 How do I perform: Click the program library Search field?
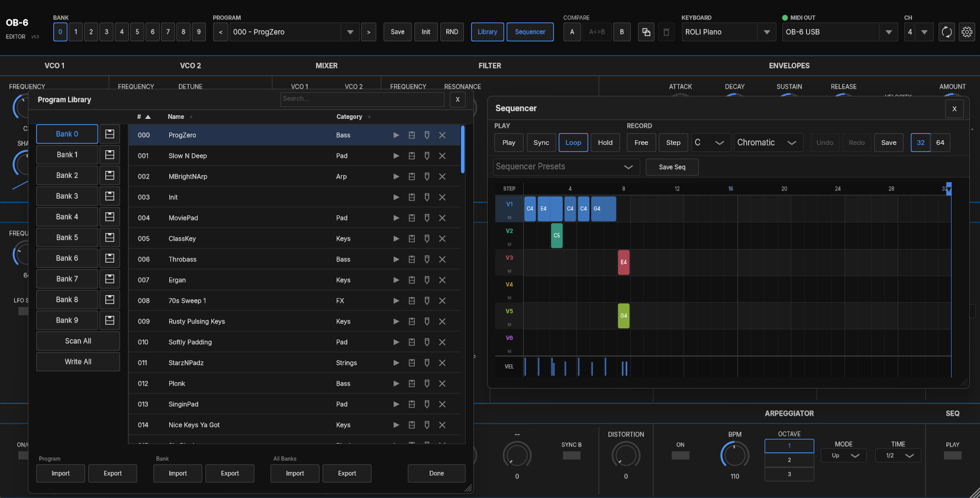362,99
